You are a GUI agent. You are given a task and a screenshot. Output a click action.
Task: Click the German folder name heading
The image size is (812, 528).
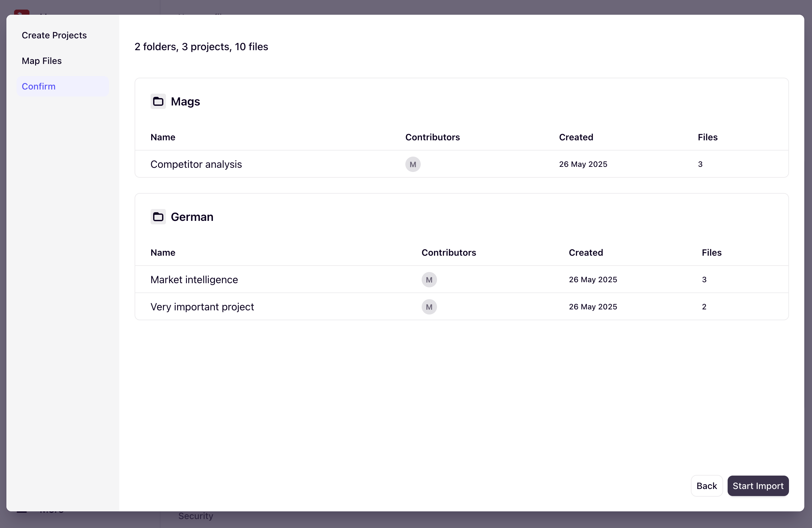pos(192,216)
